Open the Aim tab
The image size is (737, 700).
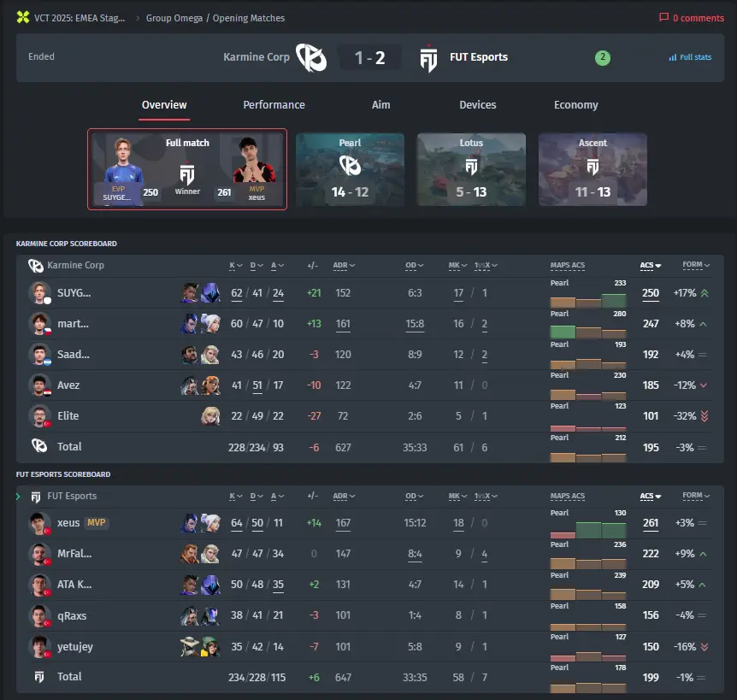(380, 105)
